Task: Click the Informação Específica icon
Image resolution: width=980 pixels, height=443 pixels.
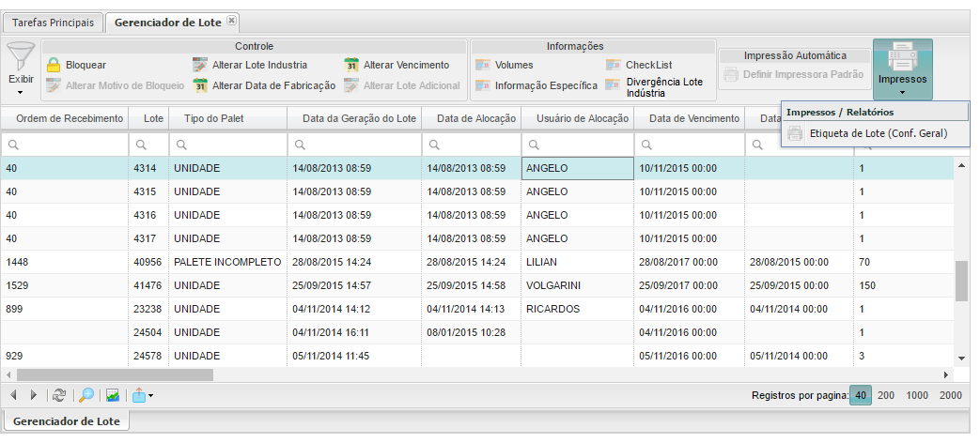Action: point(483,85)
